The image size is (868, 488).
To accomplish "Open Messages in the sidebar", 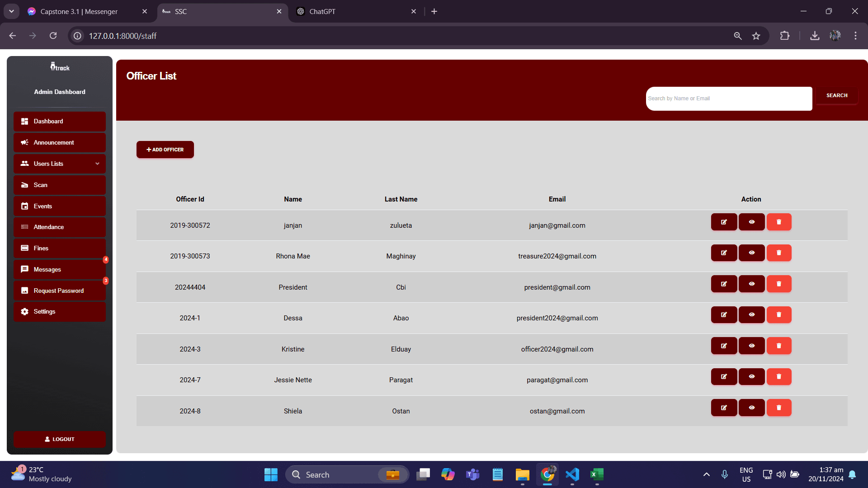I will [60, 270].
